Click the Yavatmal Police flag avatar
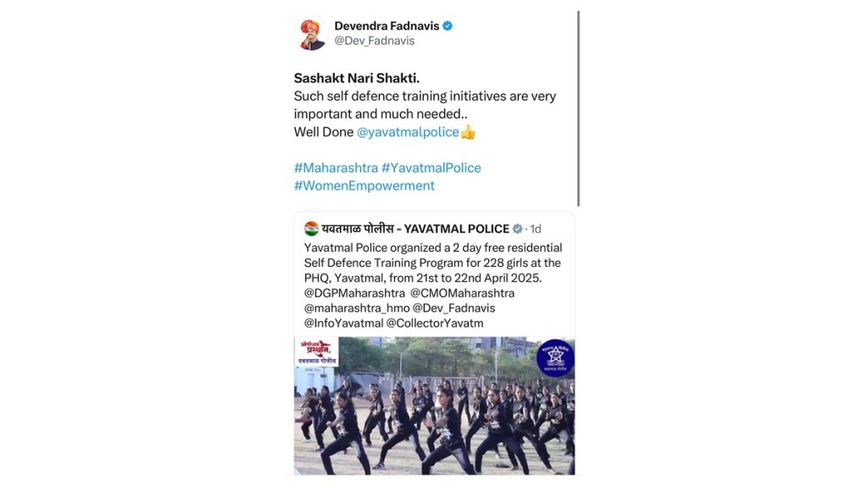Viewport: 868px width, 488px height. point(311,229)
